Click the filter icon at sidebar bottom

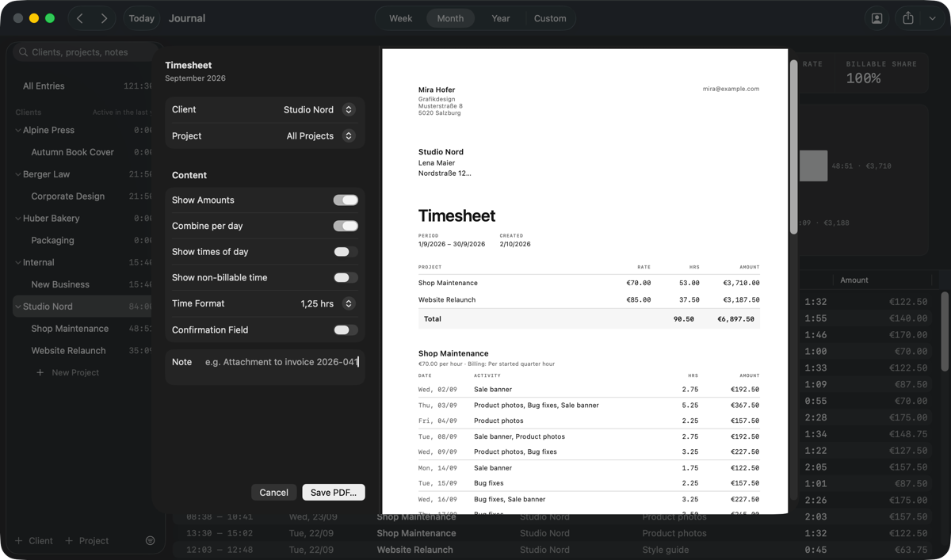click(150, 540)
